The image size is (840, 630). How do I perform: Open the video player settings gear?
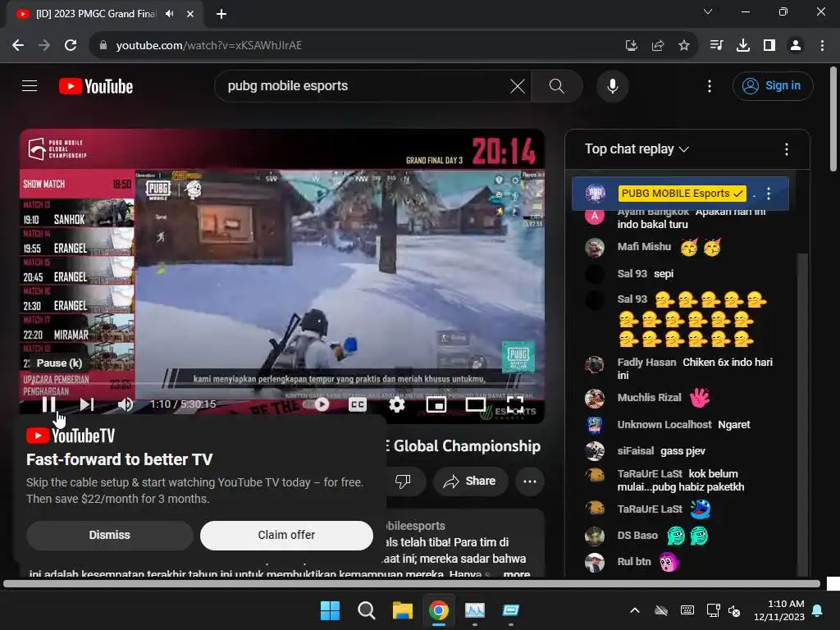coord(396,404)
